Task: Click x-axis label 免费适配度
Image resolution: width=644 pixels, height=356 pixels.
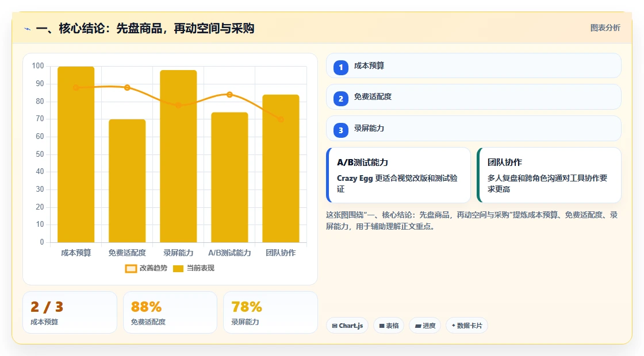Action: (127, 253)
